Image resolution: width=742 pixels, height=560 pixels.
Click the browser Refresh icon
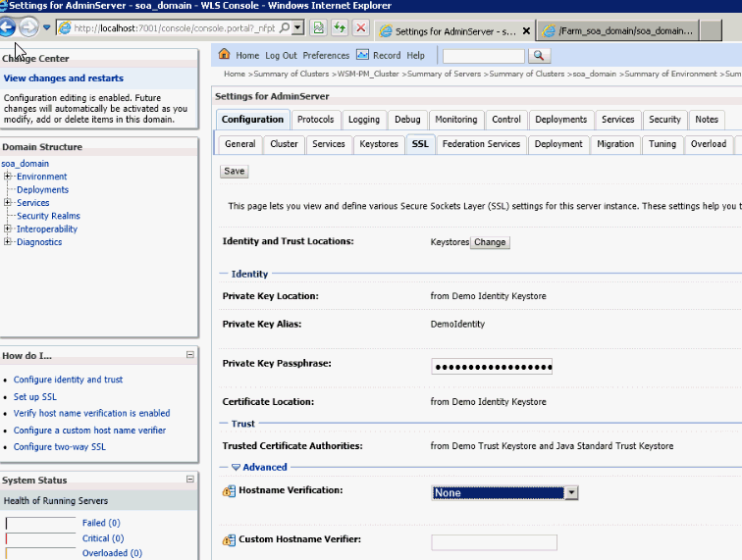pos(340,27)
